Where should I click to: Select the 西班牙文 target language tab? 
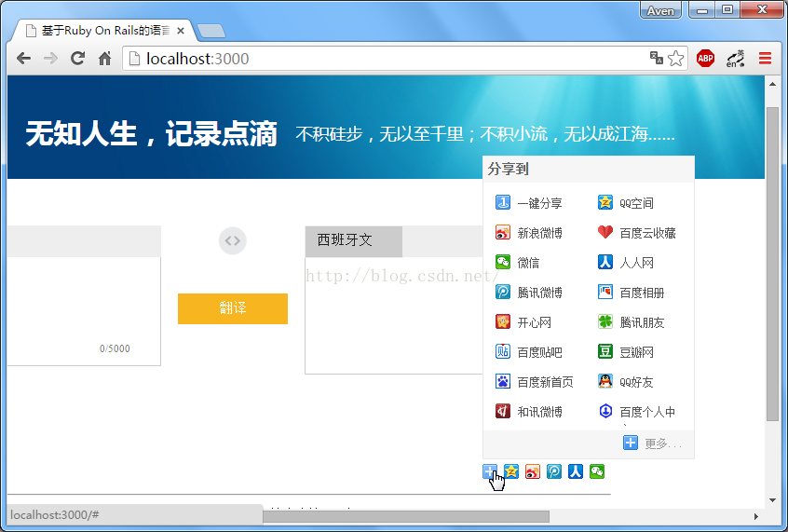click(x=354, y=241)
